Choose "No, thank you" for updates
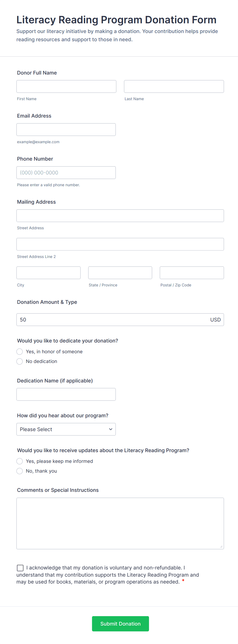This screenshot has height=644, width=238. click(20, 471)
